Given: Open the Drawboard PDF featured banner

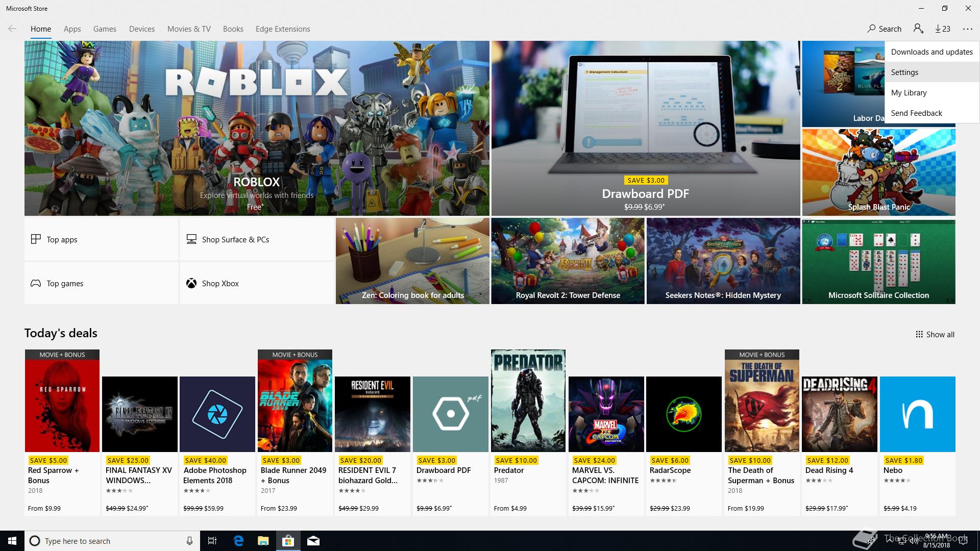Looking at the screenshot, I should click(646, 128).
